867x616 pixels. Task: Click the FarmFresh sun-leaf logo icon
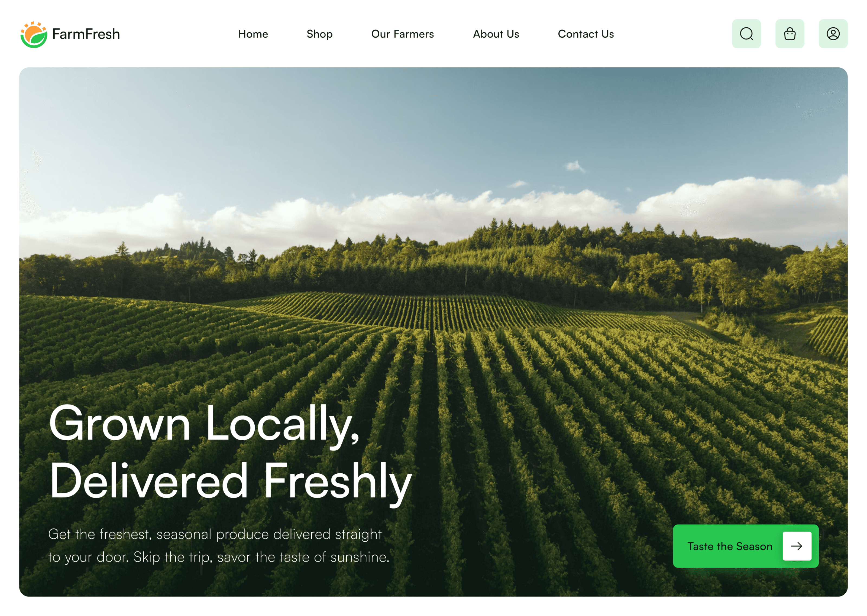(x=34, y=35)
